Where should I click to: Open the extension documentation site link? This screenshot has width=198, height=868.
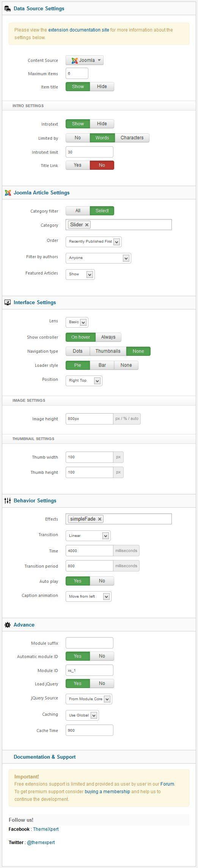tap(79, 30)
